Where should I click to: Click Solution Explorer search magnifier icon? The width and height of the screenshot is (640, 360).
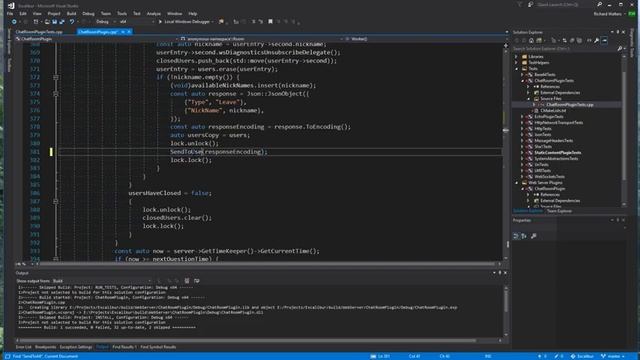tap(620, 49)
